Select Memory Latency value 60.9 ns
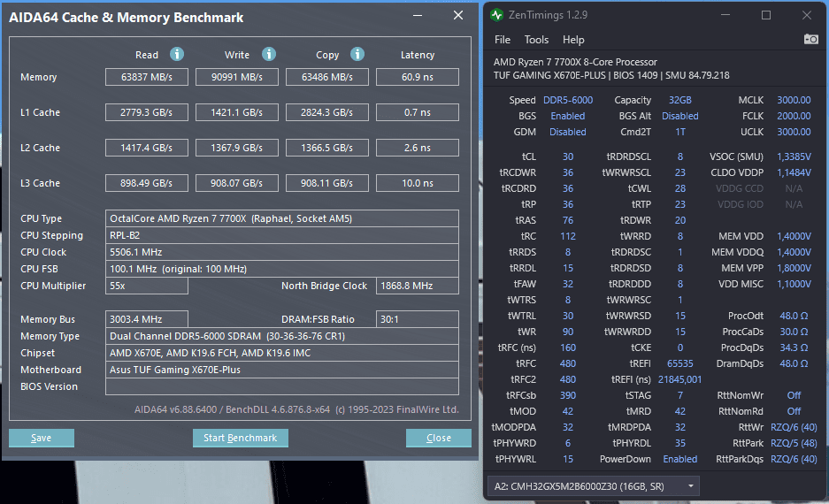This screenshot has height=504, width=829. point(417,77)
